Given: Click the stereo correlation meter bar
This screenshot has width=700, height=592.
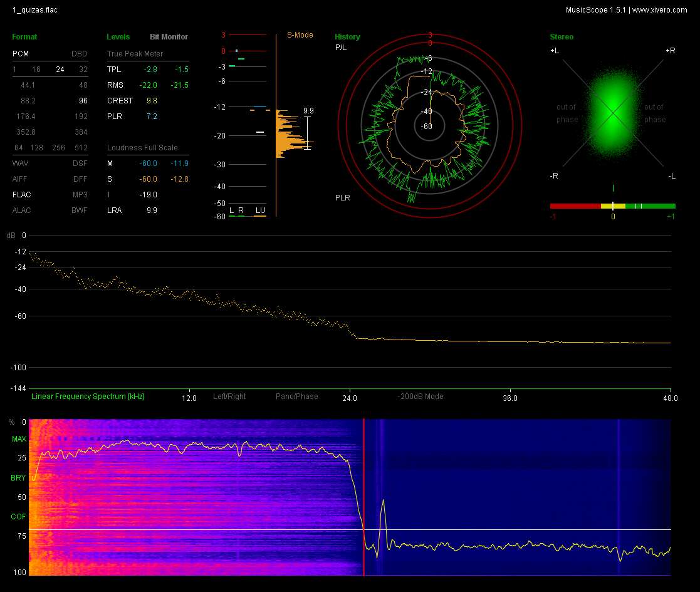Looking at the screenshot, I should click(612, 205).
